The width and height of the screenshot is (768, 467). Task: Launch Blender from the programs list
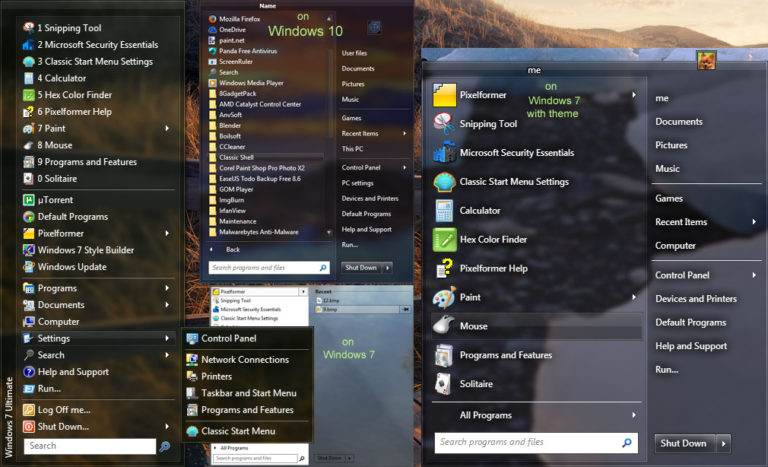(x=231, y=124)
